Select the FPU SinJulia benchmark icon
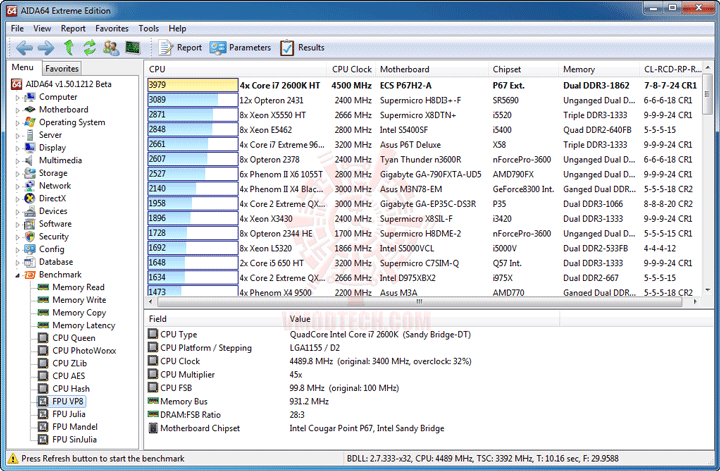The height and width of the screenshot is (471, 720). click(x=43, y=439)
